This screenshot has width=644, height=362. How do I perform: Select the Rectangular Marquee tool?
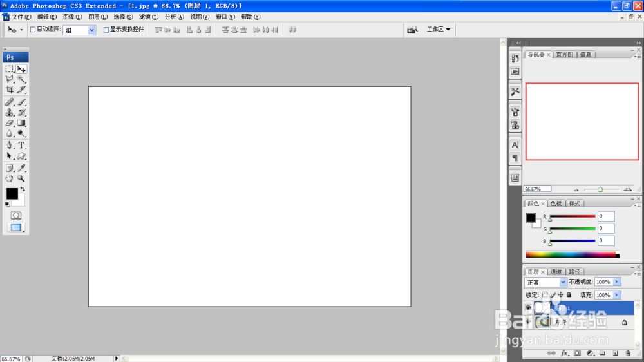10,69
